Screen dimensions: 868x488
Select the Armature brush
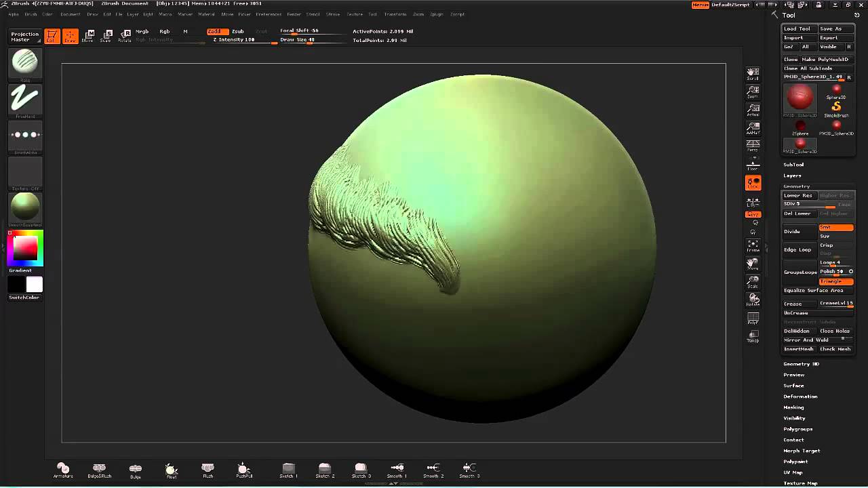63,470
